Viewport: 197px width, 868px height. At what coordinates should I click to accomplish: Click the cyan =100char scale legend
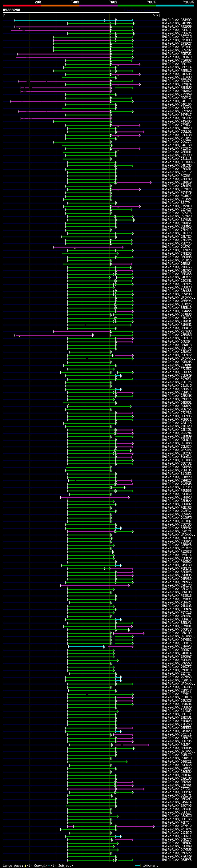pyautogui.click(x=147, y=865)
